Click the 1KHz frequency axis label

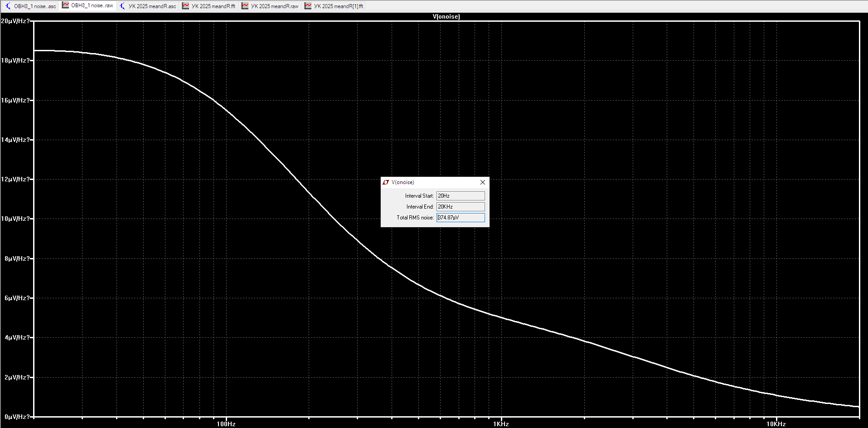click(501, 424)
